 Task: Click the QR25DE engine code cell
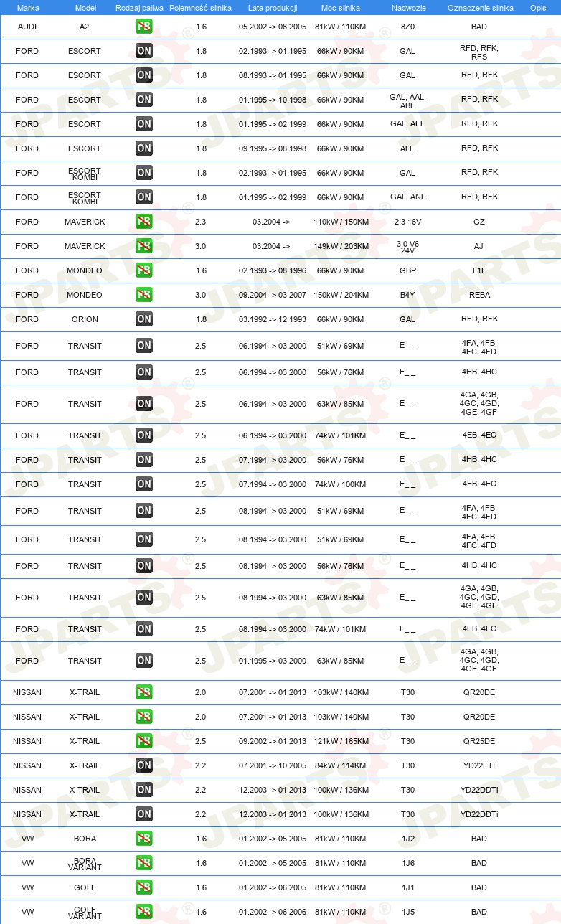coord(479,740)
